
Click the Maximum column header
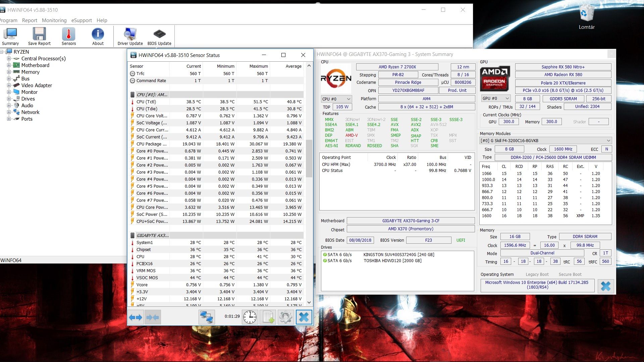pos(253,66)
